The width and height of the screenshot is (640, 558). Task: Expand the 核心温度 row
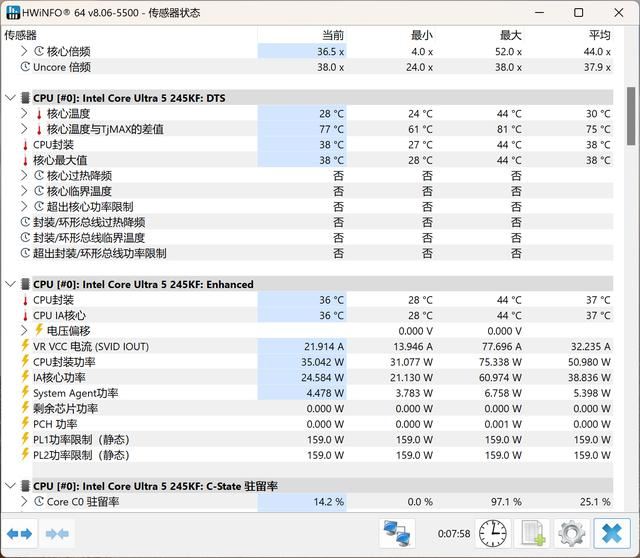[24, 113]
